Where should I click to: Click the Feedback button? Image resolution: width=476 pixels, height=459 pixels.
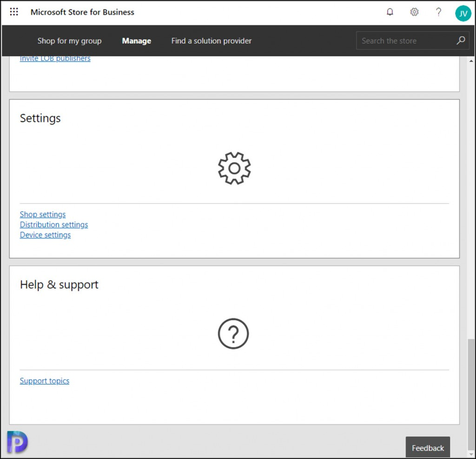pyautogui.click(x=428, y=448)
